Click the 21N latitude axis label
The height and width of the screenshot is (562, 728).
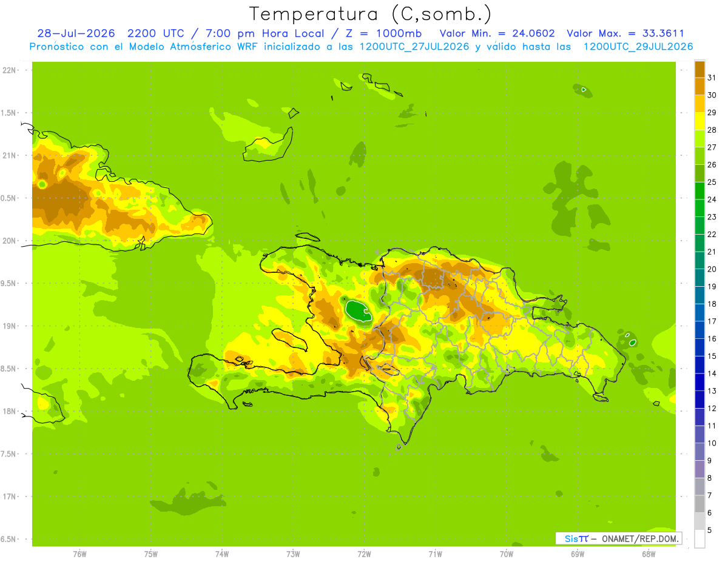coord(8,156)
